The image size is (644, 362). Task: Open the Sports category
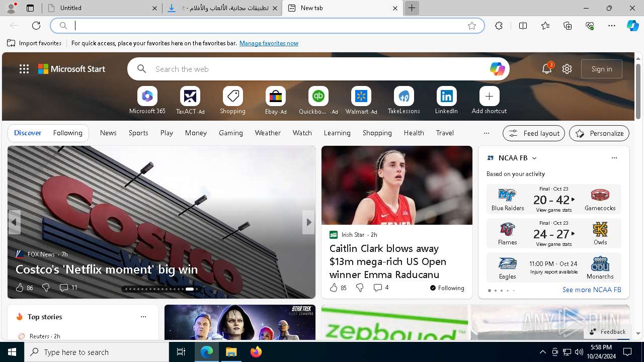click(x=138, y=133)
